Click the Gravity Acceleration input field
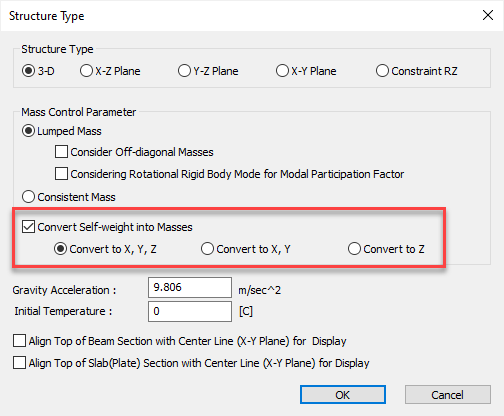504x416 pixels. pyautogui.click(x=190, y=287)
